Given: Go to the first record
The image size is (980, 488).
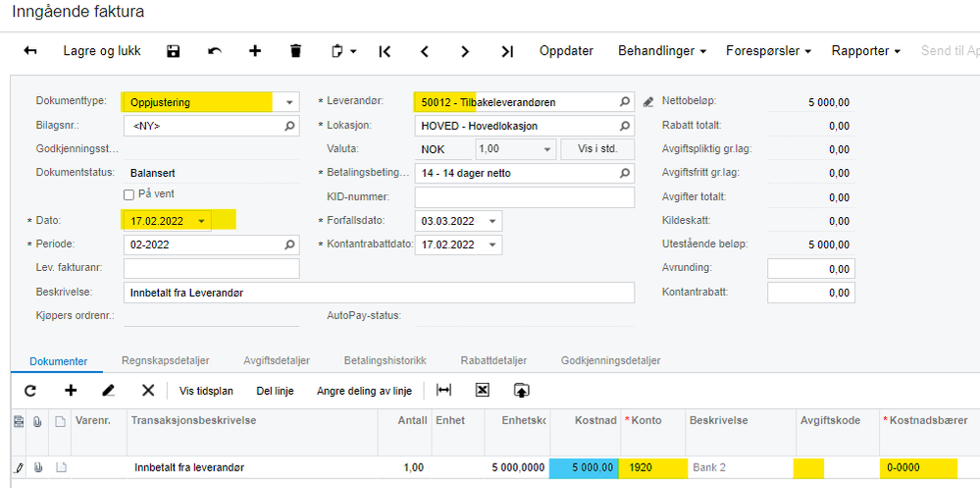Looking at the screenshot, I should click(385, 51).
